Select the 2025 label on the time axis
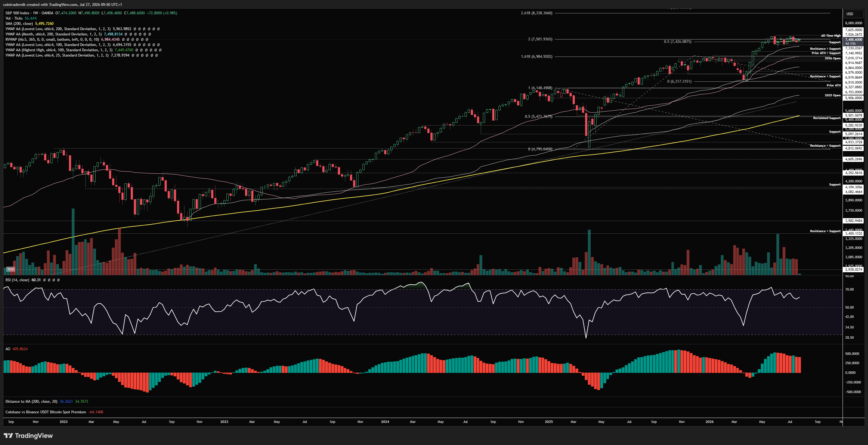The image size is (868, 445). tap(548, 422)
